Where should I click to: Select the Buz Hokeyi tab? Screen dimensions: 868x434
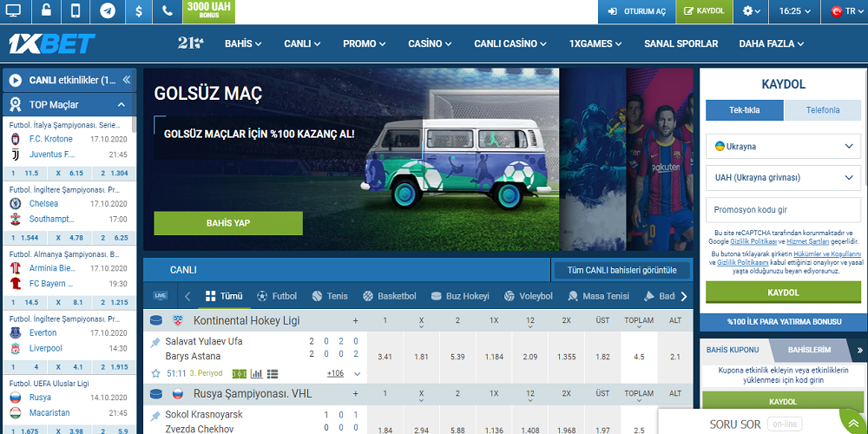[x=460, y=296]
